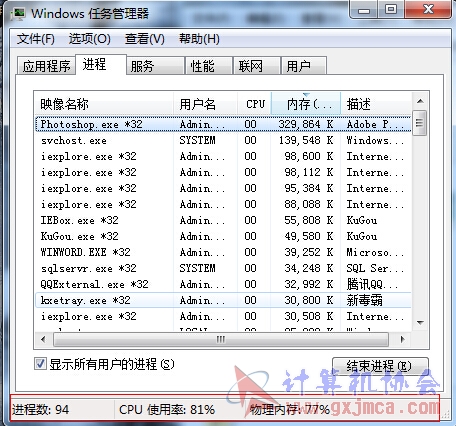Switch to the 应用程序 tab
This screenshot has width=456, height=426.
click(46, 66)
